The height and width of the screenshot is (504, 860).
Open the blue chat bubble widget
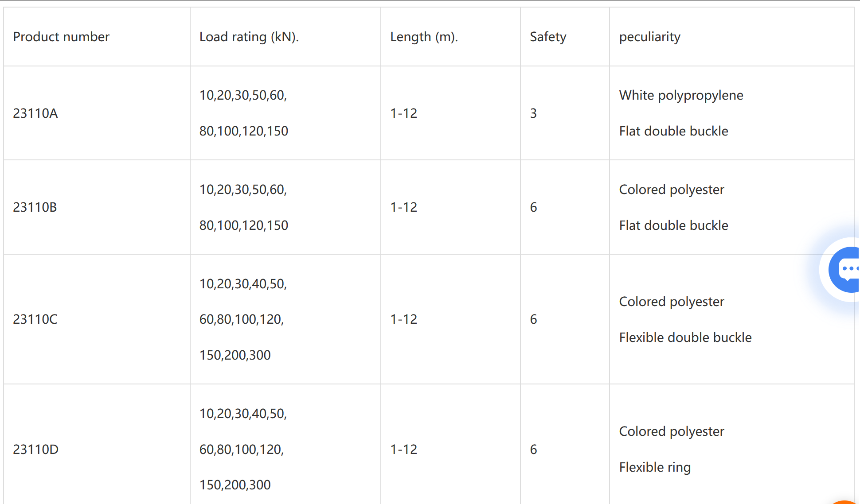coord(846,269)
